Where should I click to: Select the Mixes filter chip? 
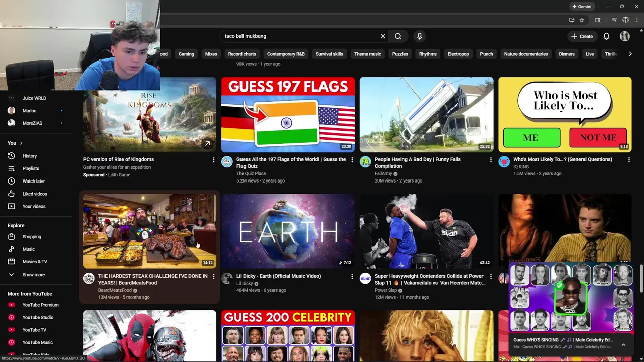[211, 54]
